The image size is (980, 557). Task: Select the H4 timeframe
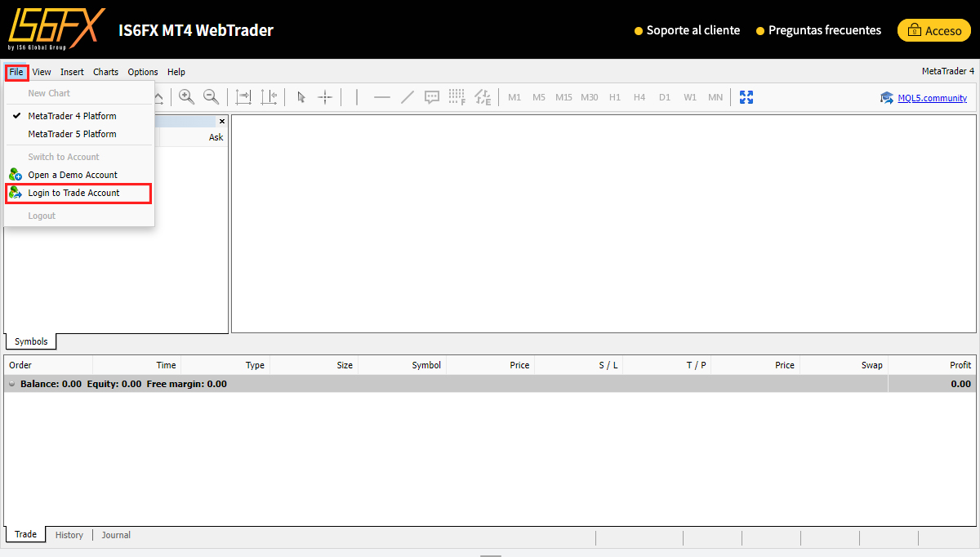pyautogui.click(x=639, y=97)
